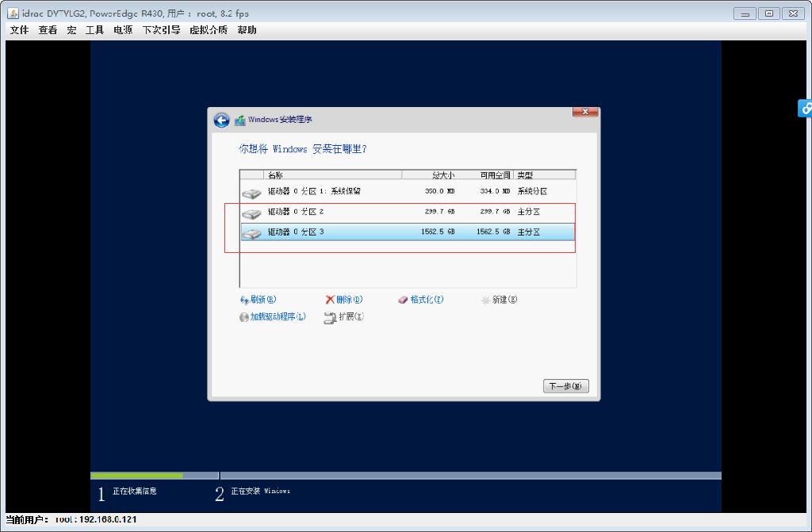Screen dimensions: 812x532
Task: Click the Windows logo in the dialog title
Action: 239,120
